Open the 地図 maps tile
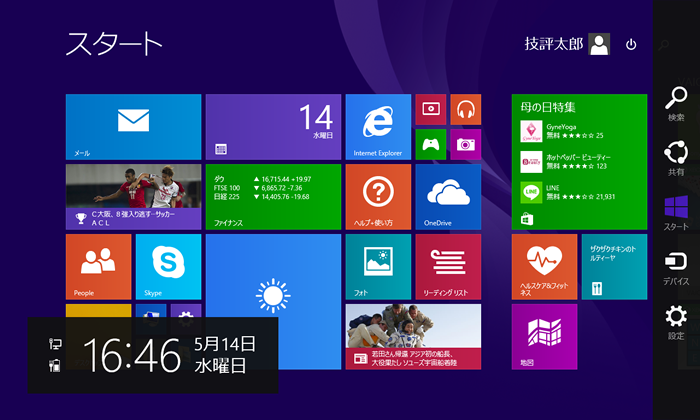 tap(544, 337)
